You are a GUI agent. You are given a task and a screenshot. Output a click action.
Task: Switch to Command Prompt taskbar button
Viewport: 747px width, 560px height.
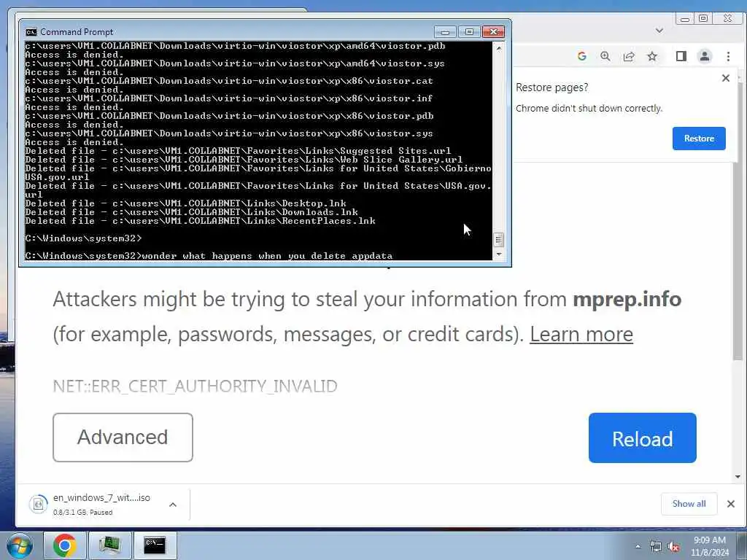tap(155, 545)
